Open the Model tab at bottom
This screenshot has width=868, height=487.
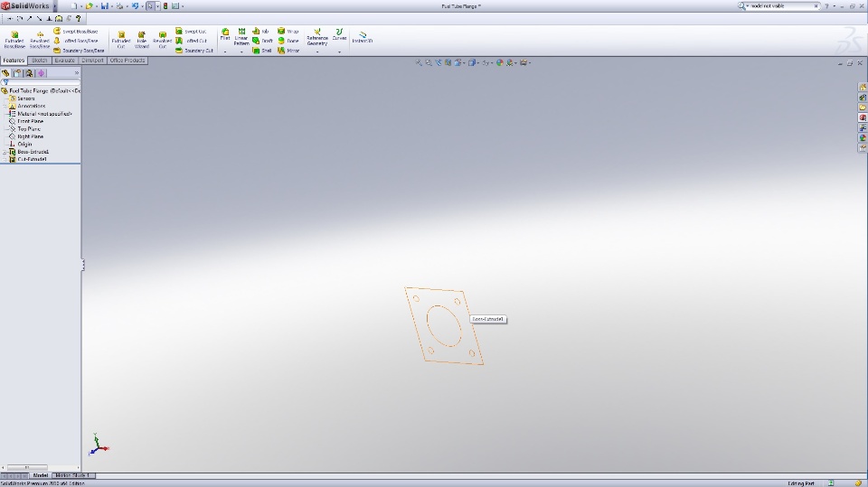[x=41, y=475]
